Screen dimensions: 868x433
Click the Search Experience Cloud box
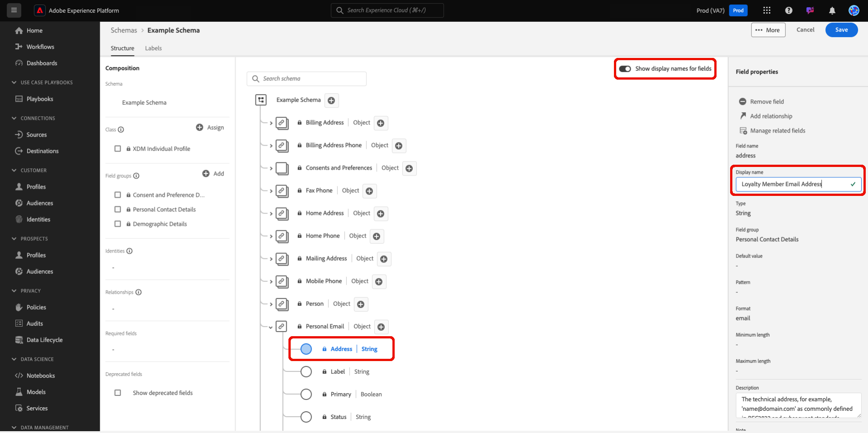pyautogui.click(x=387, y=10)
